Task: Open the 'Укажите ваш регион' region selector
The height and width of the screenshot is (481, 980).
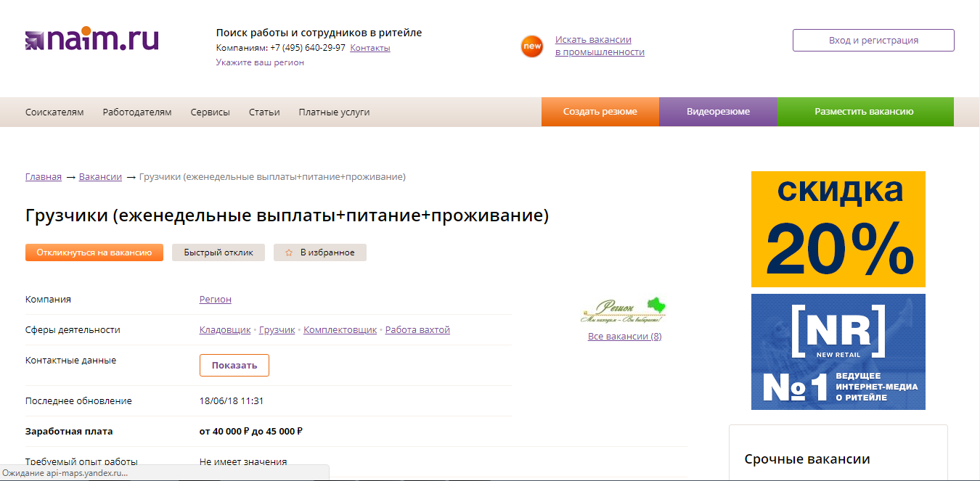Action: [258, 62]
